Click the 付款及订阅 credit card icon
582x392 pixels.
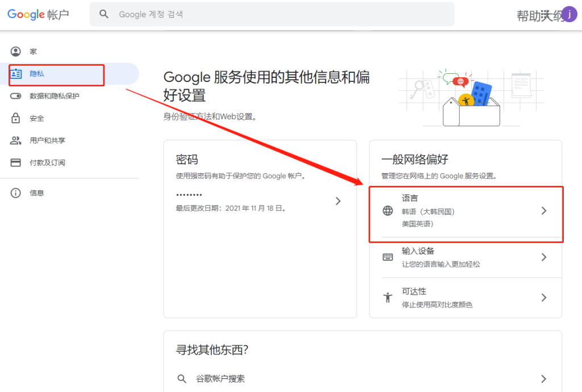(x=15, y=162)
